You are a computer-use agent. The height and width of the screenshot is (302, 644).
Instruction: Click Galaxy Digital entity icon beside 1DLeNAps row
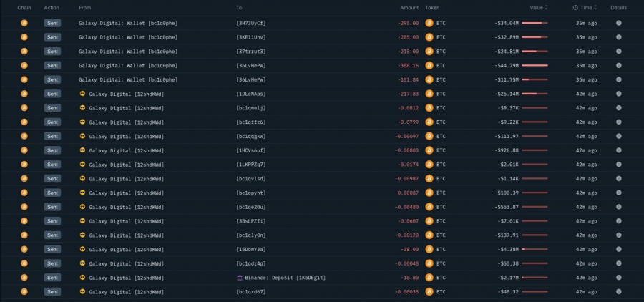[82, 94]
